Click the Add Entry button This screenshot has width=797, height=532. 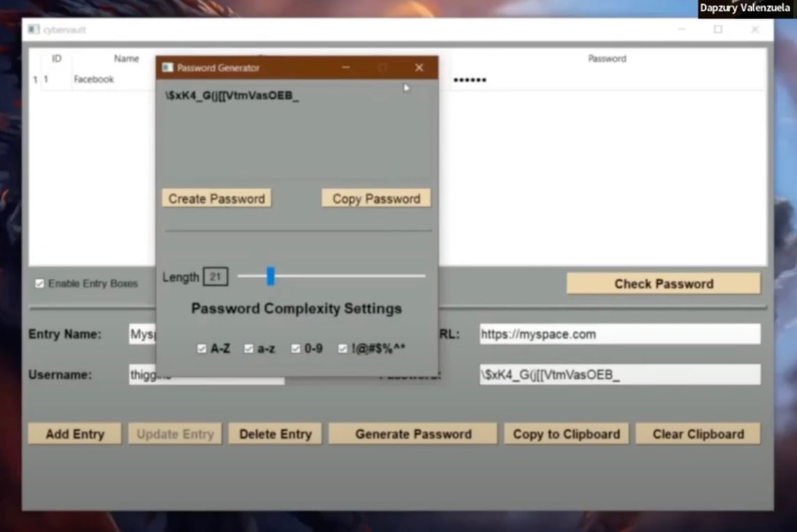coord(74,434)
